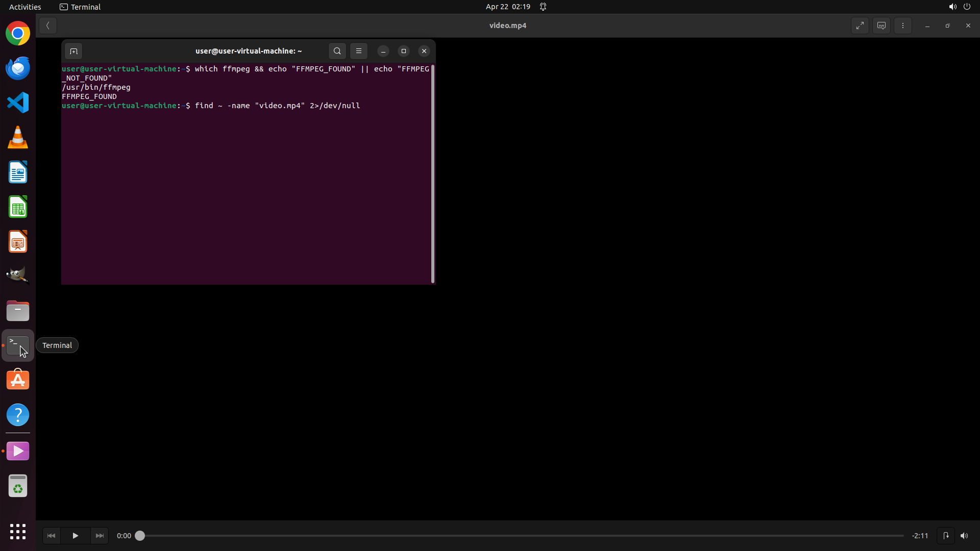Play the video with the play button
Screen dimensions: 980x551
(x=75, y=536)
